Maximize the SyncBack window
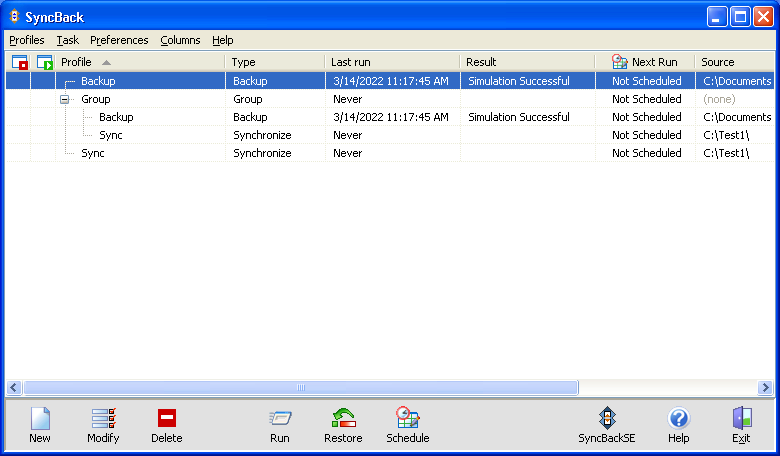 click(x=740, y=17)
